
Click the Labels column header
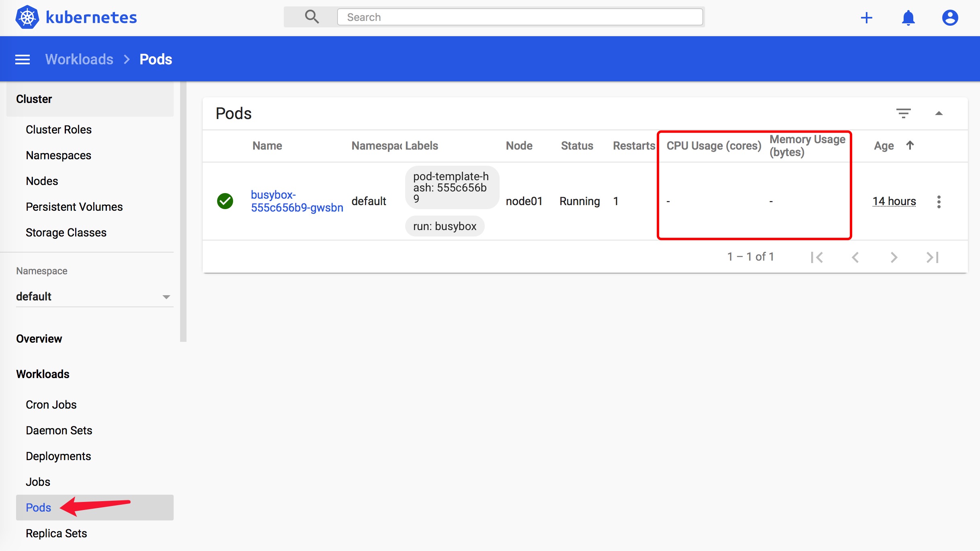click(422, 146)
